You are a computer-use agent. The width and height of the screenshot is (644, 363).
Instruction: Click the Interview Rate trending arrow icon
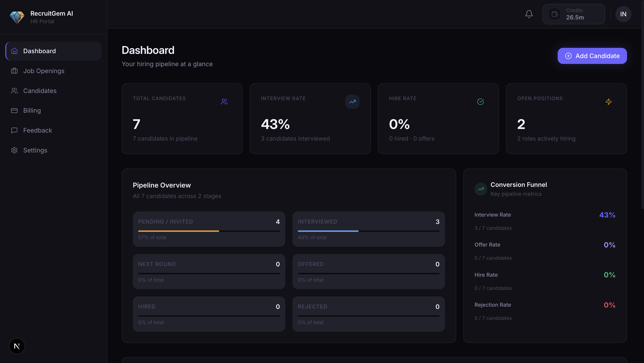[x=352, y=102]
